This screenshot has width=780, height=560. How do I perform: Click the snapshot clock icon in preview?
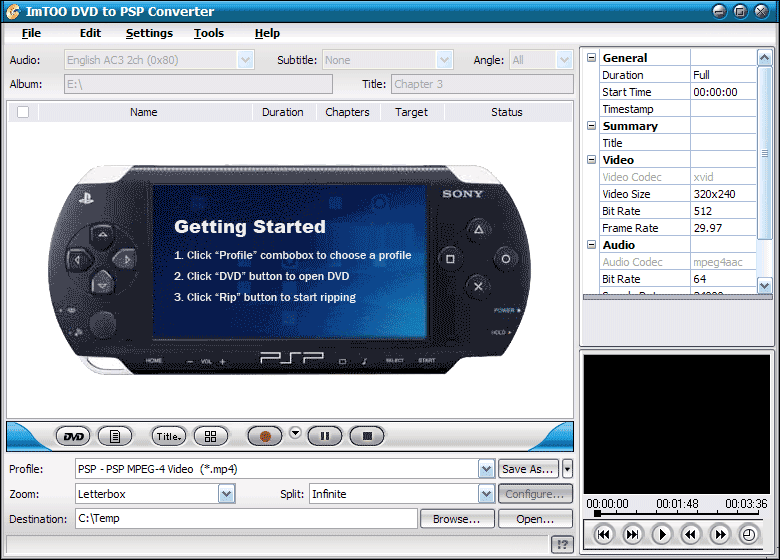point(748,535)
